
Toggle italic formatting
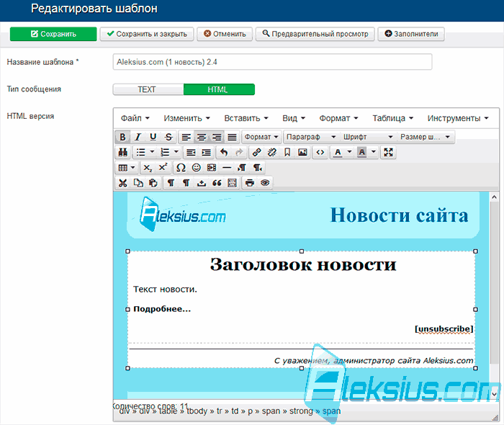coord(138,137)
